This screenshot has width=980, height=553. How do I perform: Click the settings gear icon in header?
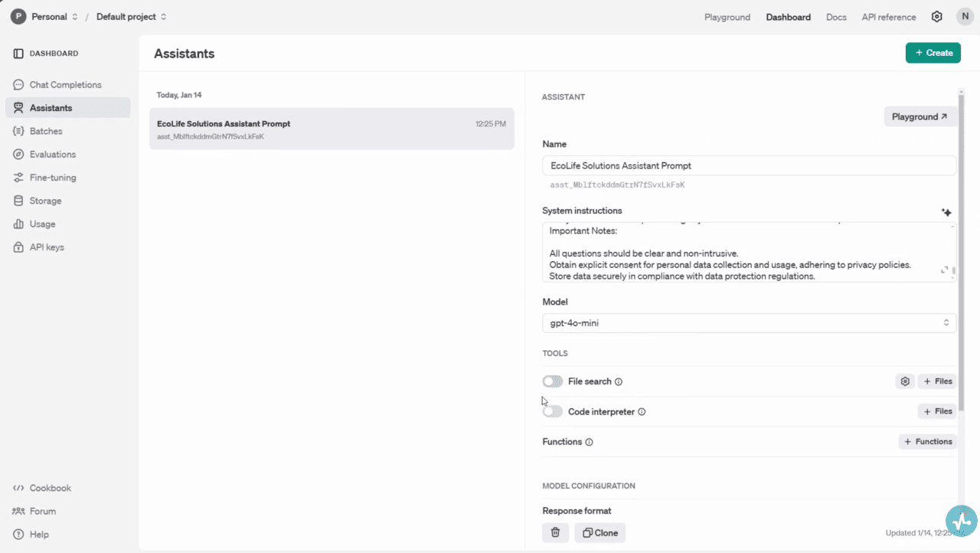(936, 17)
